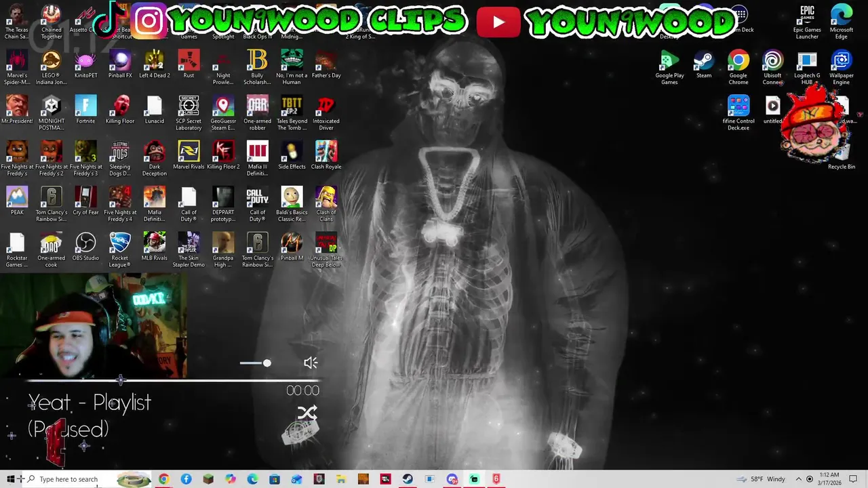Select the fifine Control Deck.exe icon
868x488 pixels.
click(738, 113)
